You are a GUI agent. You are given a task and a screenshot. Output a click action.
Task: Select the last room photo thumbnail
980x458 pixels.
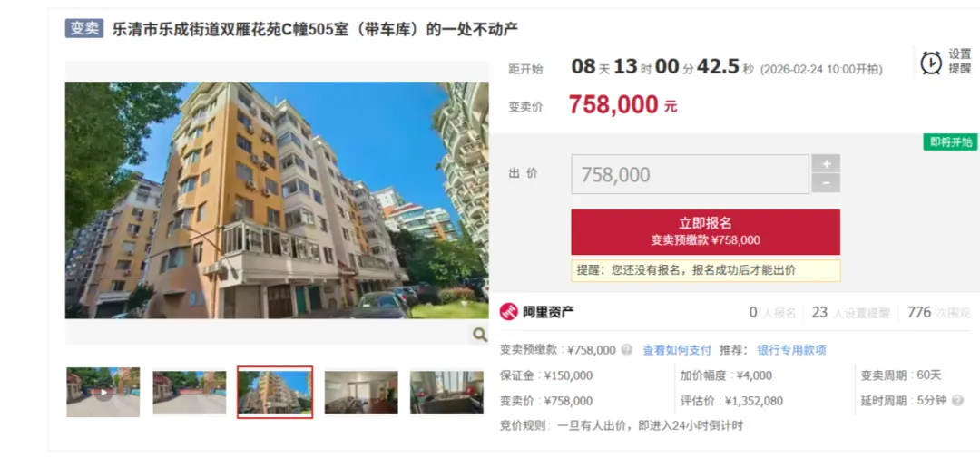point(446,393)
